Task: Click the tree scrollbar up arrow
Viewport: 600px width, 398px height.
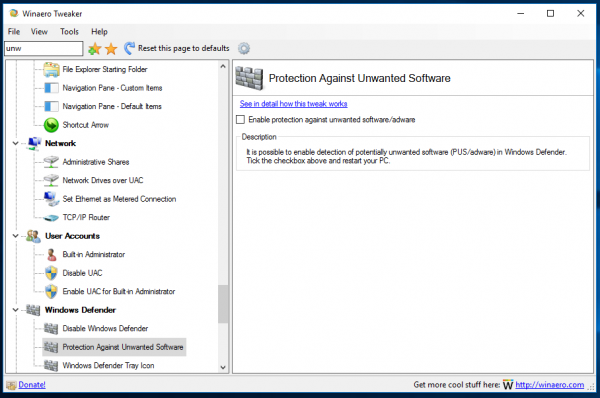Action: pos(223,67)
